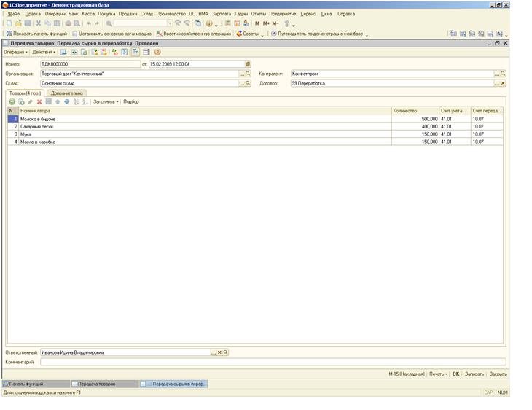
Task: Click the М-15 (Накладная) button
Action: click(407, 374)
